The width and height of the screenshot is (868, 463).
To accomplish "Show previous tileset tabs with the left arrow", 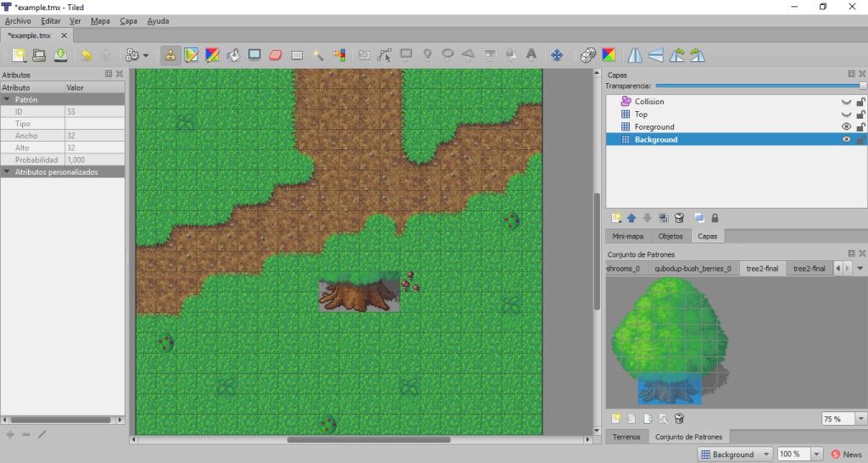I will click(x=837, y=269).
